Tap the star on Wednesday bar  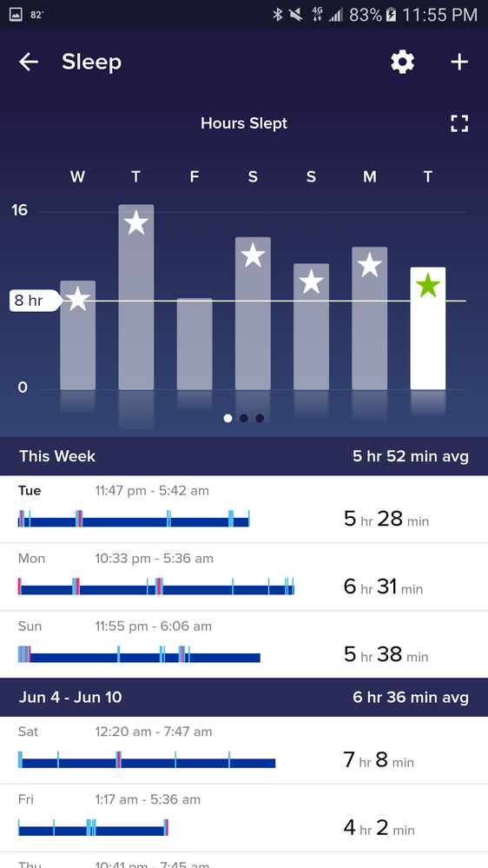pyautogui.click(x=78, y=299)
